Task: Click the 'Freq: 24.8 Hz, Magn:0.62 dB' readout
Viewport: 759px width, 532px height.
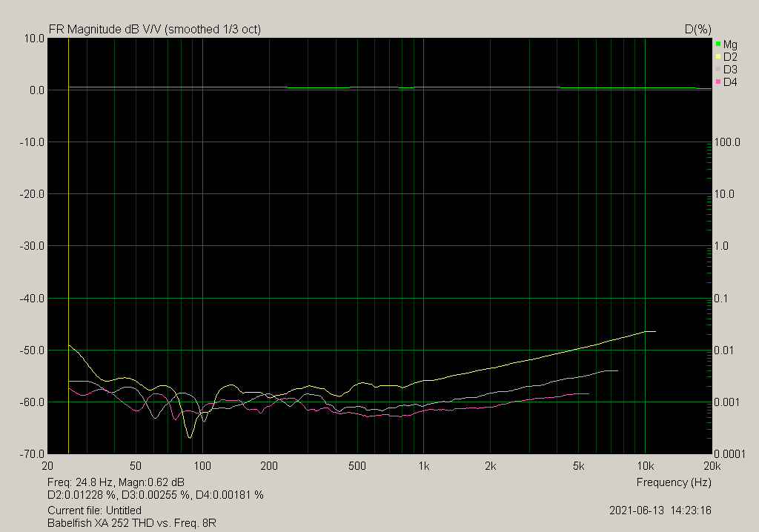Action: 116,482
